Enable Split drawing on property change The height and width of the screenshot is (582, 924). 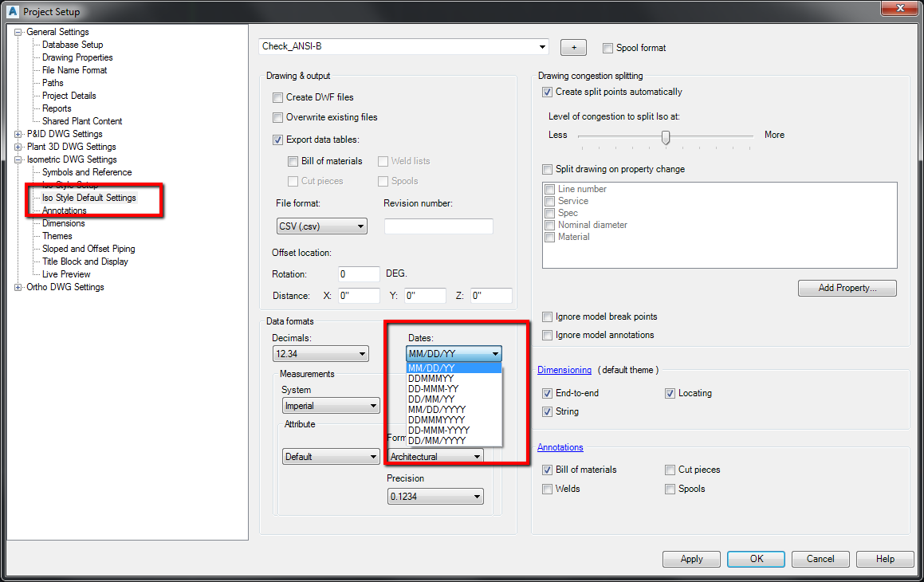pos(547,168)
